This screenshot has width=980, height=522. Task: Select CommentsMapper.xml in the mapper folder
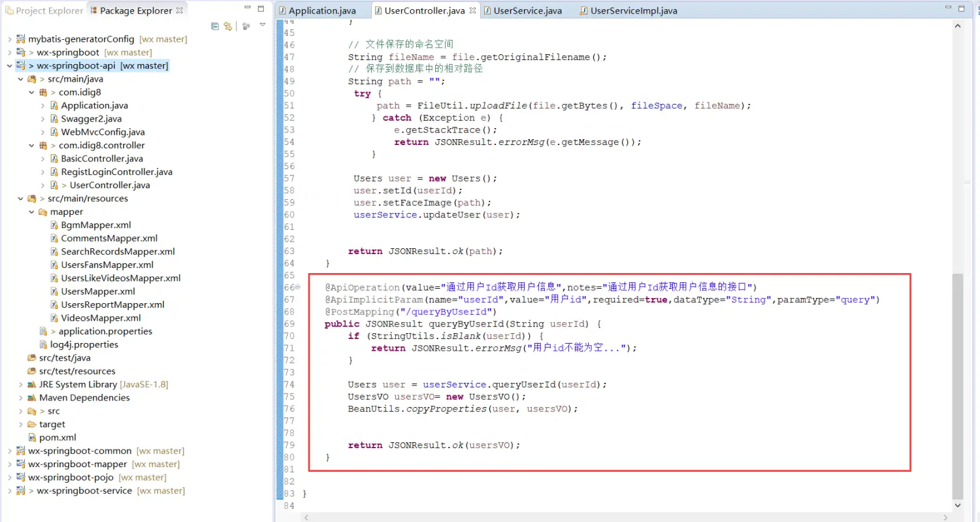(109, 238)
